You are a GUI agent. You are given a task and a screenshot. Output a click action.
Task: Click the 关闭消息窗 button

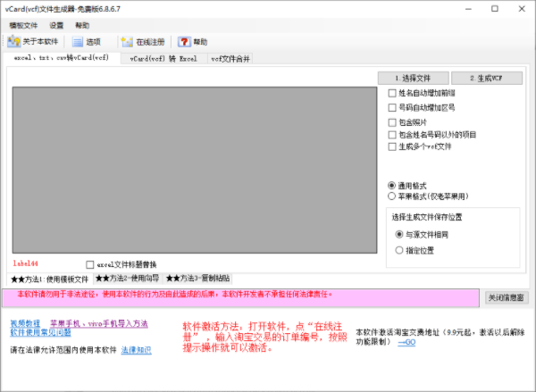[x=507, y=296]
